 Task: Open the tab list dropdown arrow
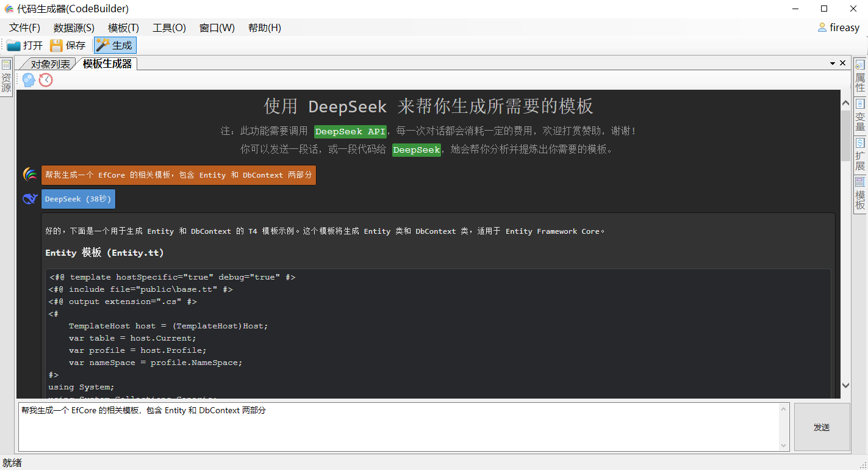pos(832,63)
